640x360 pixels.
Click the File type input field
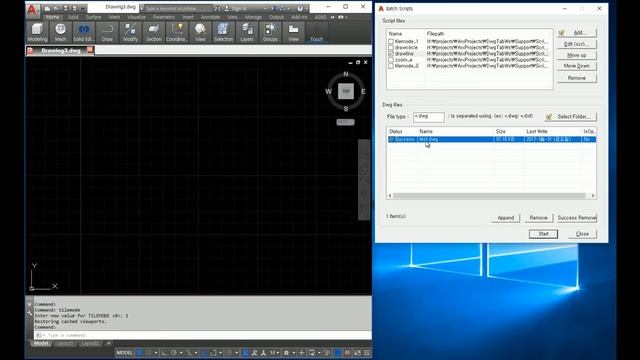(x=429, y=117)
